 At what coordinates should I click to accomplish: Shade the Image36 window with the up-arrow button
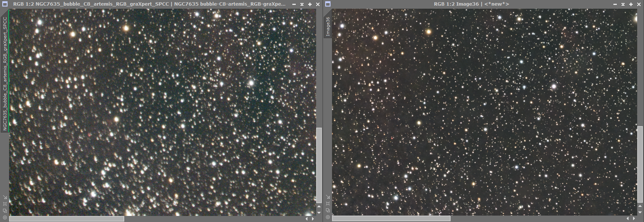coord(623,4)
